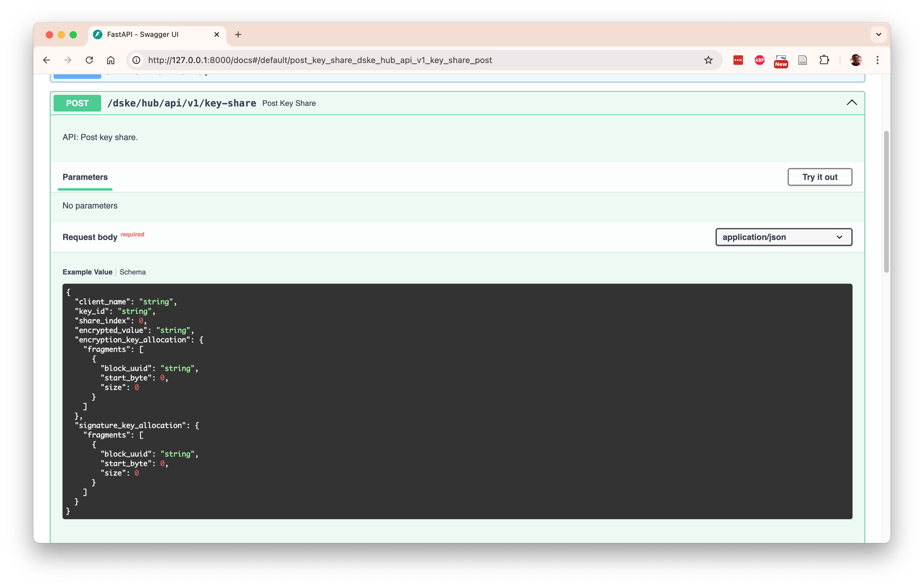
Task: Reload the Swagger UI page
Action: 89,60
